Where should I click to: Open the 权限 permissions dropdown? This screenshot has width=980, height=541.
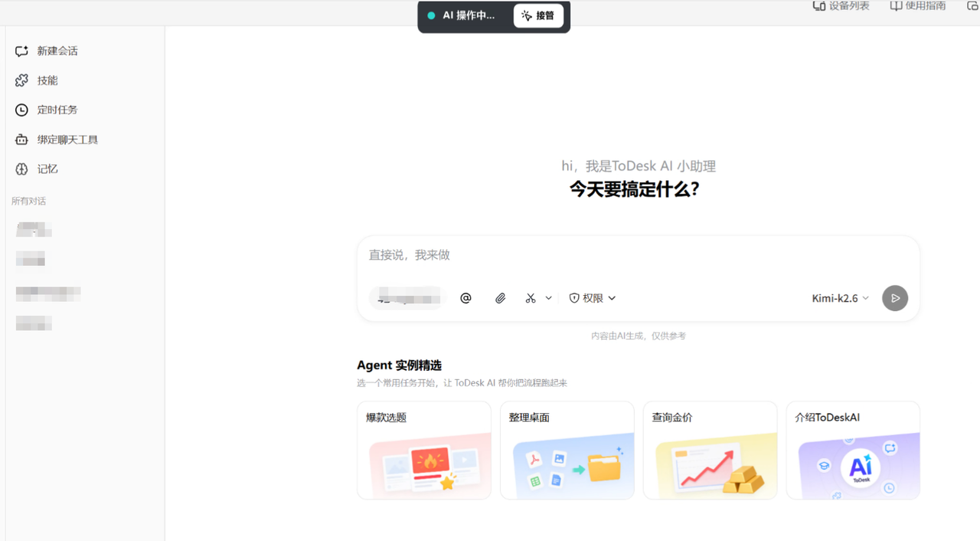592,298
